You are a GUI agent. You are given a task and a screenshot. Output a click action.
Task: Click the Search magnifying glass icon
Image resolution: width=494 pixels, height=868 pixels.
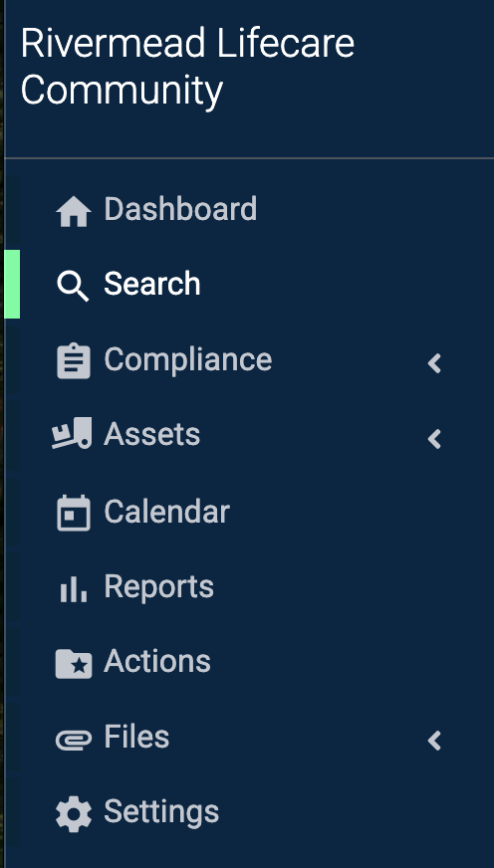point(73,287)
